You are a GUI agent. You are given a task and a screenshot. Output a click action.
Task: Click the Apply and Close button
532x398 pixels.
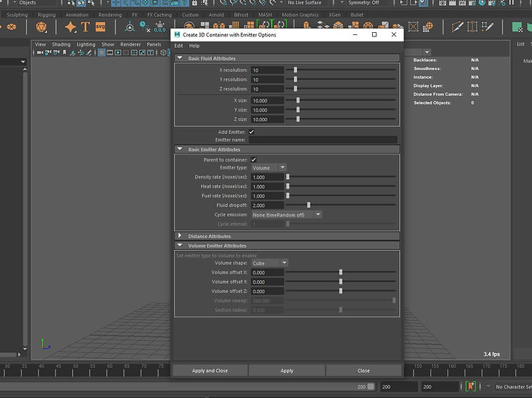pyautogui.click(x=210, y=371)
